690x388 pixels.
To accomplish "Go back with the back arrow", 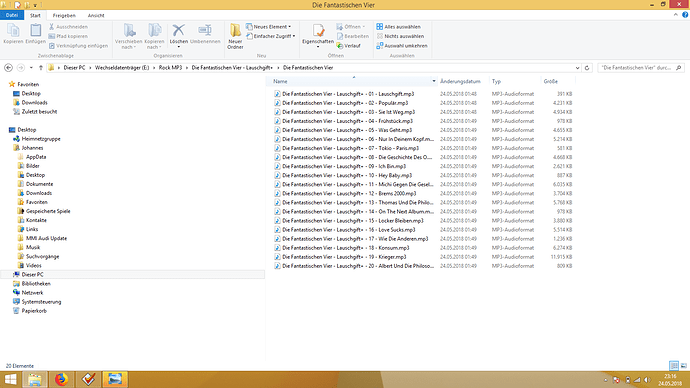I will pyautogui.click(x=8, y=68).
